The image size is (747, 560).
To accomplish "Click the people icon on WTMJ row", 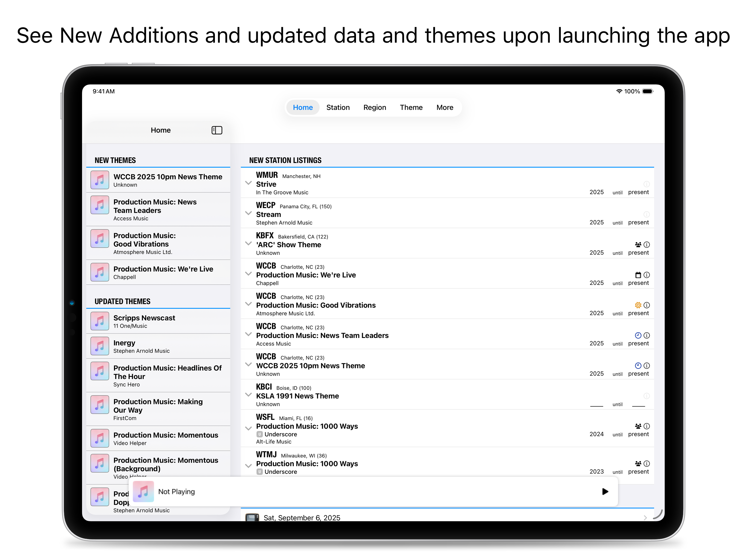I will (x=638, y=464).
